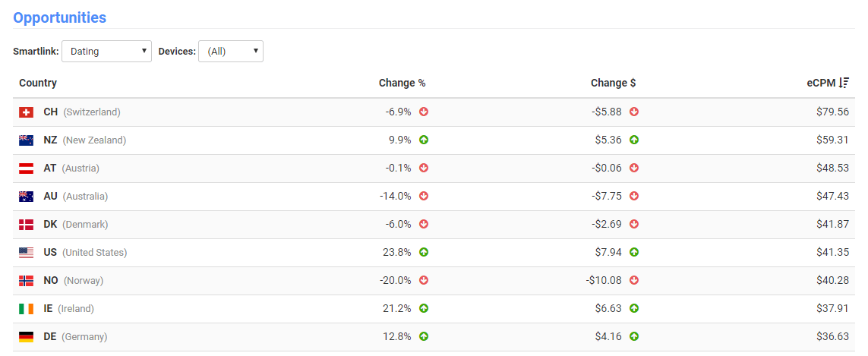Click the Germany flag icon
The image size is (868, 356).
tap(26, 336)
